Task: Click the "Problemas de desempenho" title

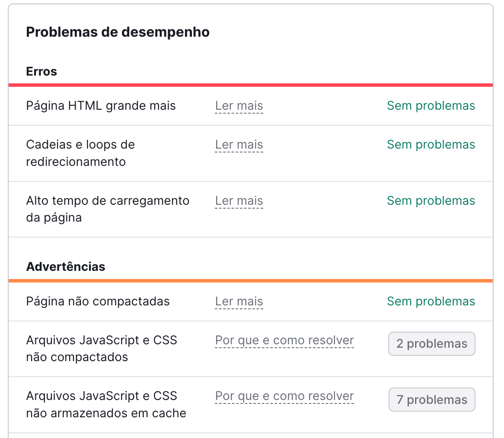Action: (118, 32)
